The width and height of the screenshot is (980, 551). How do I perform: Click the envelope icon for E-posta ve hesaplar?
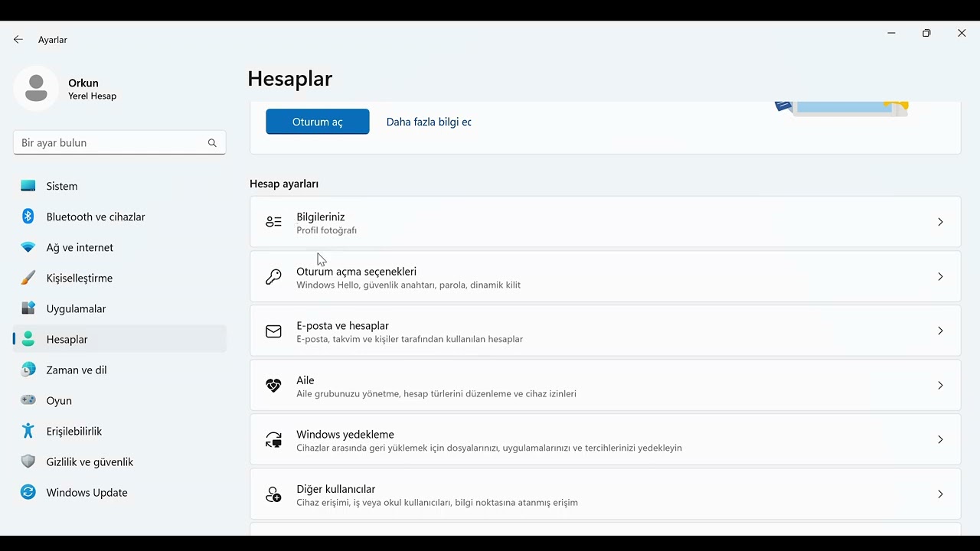[273, 331]
